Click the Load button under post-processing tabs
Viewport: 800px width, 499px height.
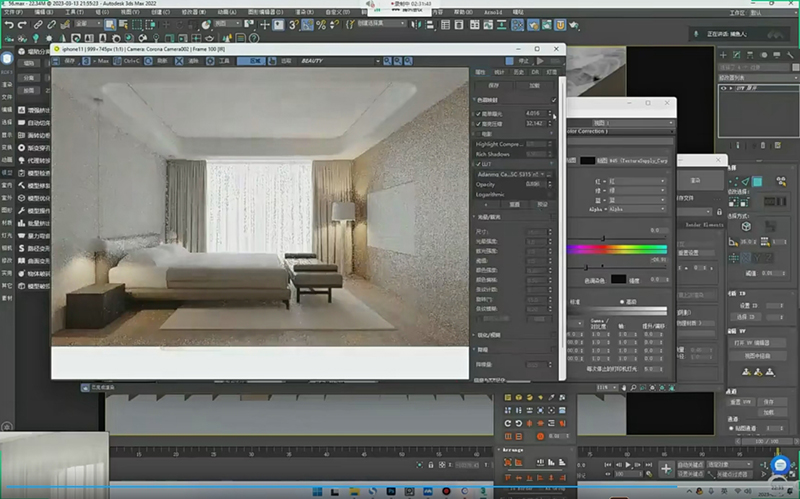534,86
